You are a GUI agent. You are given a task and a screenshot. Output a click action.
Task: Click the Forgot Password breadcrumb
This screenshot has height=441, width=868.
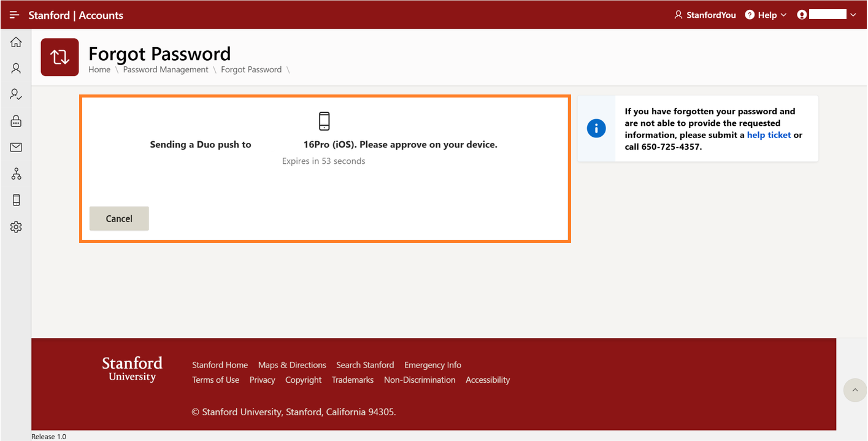coord(251,69)
